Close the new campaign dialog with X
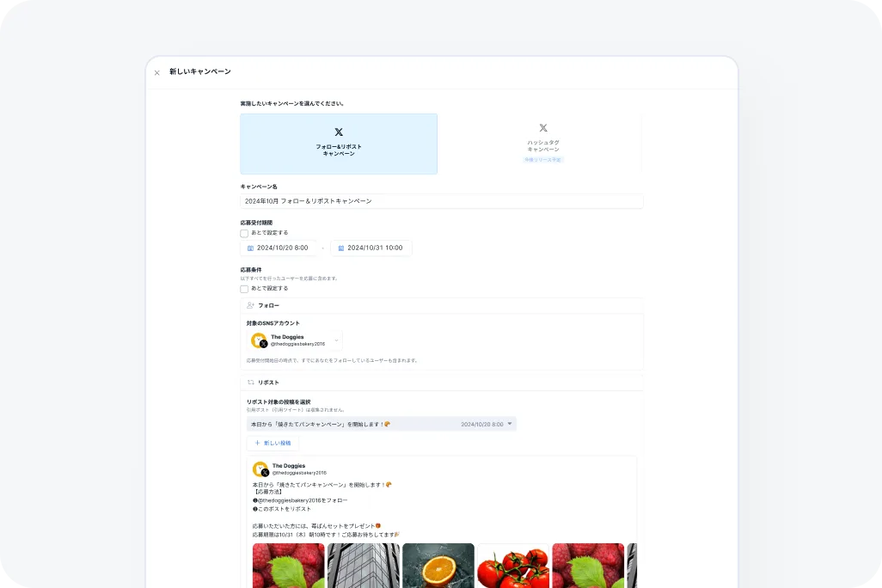This screenshot has height=588, width=882. point(157,72)
